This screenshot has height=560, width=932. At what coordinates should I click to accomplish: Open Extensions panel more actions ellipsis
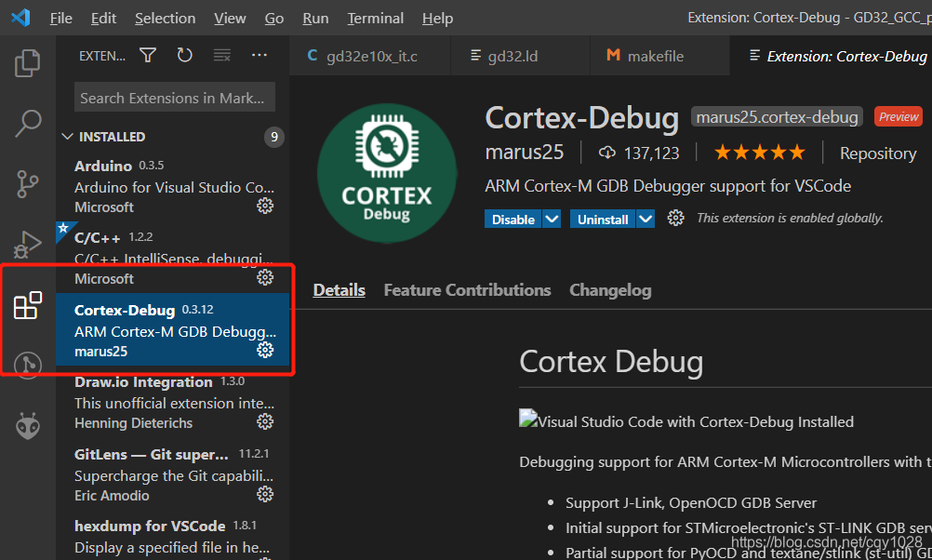tap(260, 55)
